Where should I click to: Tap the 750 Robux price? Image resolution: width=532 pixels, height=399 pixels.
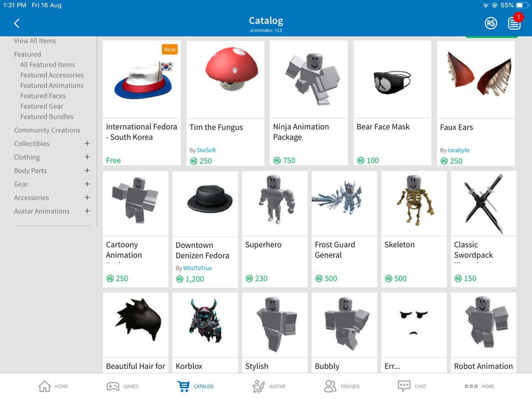pos(284,160)
